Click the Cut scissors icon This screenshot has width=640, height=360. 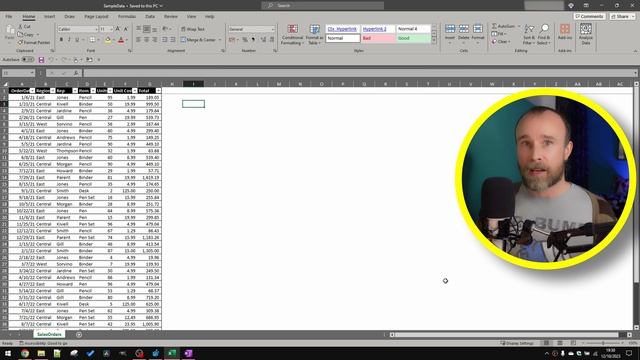coord(20,27)
